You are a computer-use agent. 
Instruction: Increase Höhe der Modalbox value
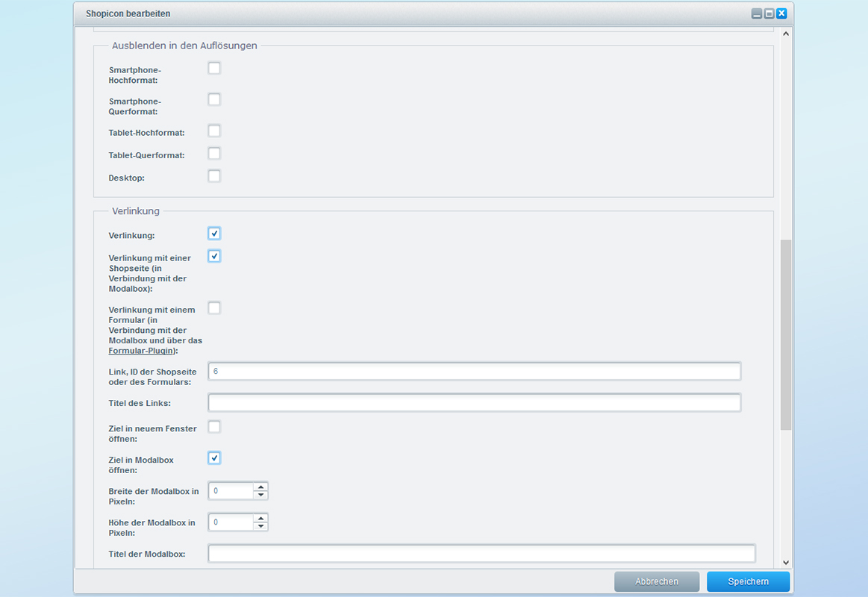click(x=260, y=519)
